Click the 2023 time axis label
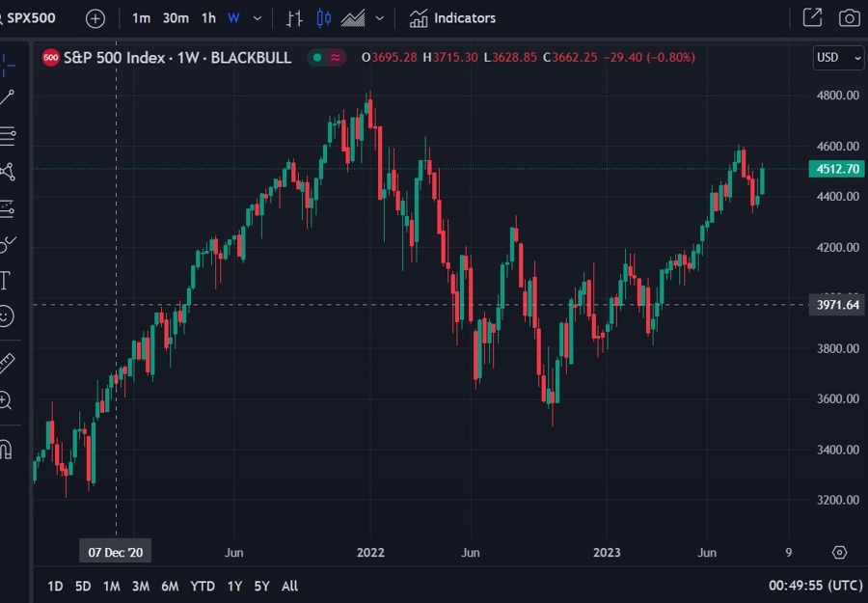Viewport: 868px width, 603px height. (607, 553)
